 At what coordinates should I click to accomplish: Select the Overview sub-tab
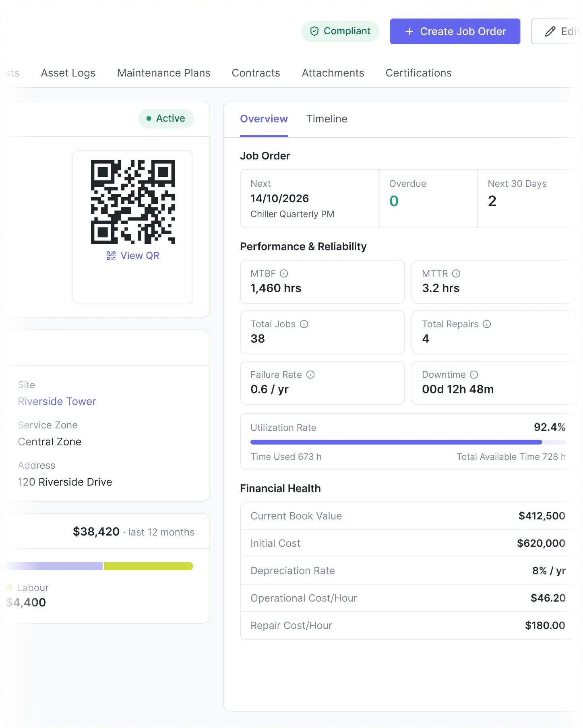264,119
